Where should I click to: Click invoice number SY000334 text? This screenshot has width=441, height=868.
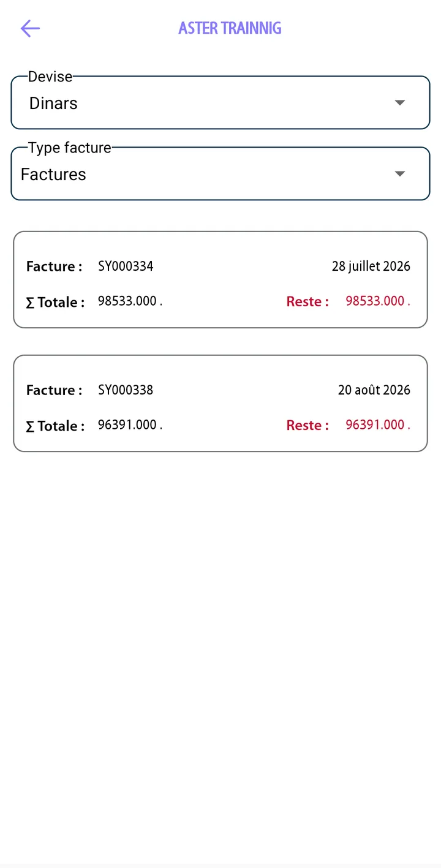tap(126, 266)
